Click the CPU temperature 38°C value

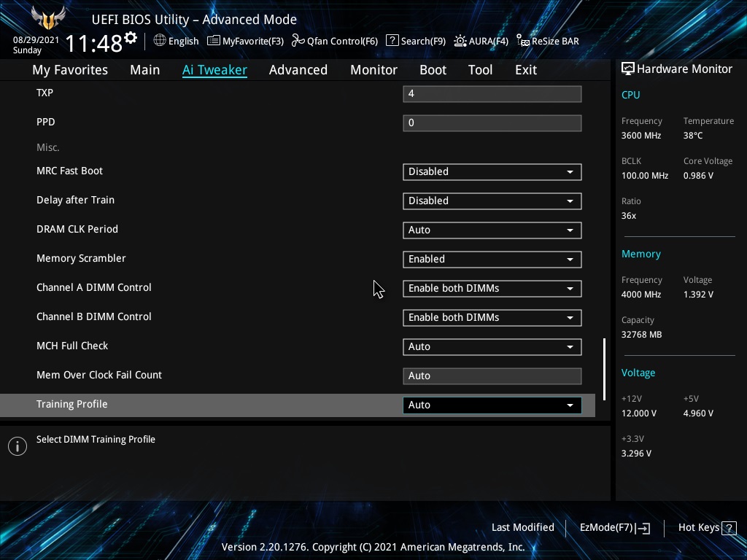point(693,136)
